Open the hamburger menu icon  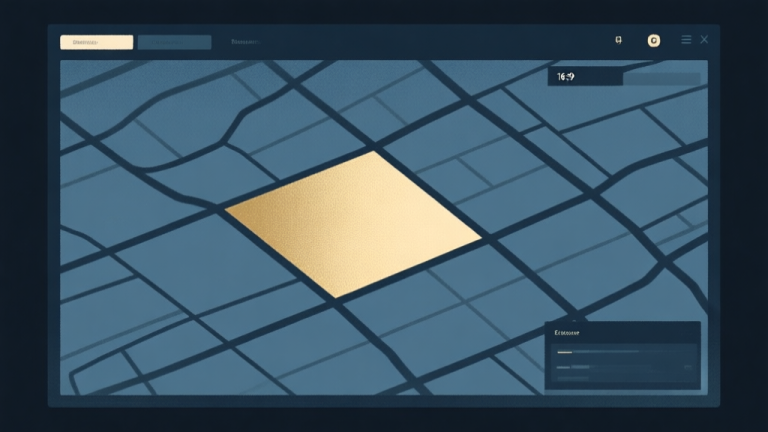point(686,40)
